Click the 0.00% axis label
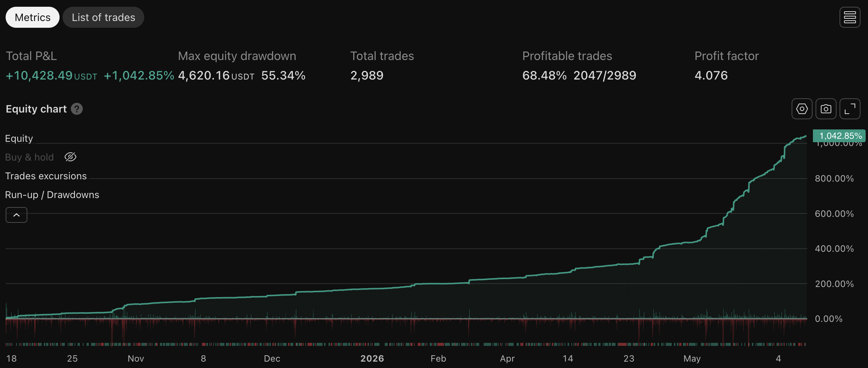Viewport: 868px width, 368px height. tap(829, 319)
